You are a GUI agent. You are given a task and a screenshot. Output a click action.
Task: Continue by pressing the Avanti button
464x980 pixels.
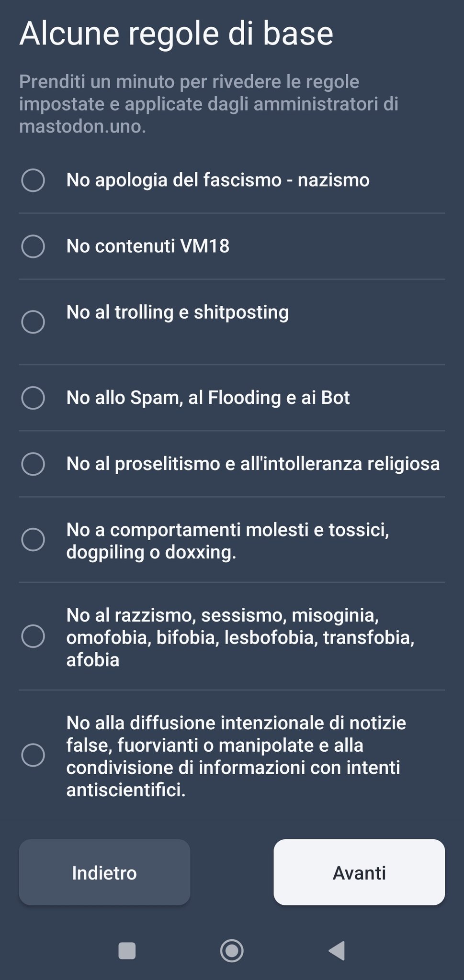pyautogui.click(x=359, y=872)
